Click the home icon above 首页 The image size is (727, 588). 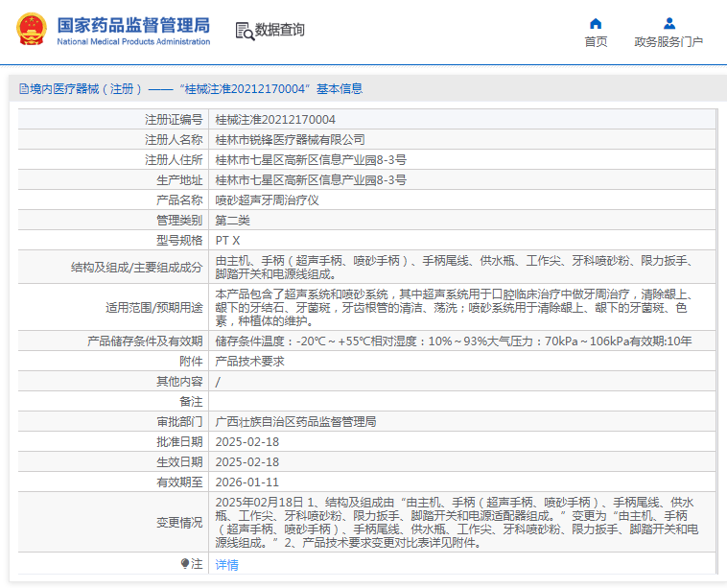pos(596,23)
